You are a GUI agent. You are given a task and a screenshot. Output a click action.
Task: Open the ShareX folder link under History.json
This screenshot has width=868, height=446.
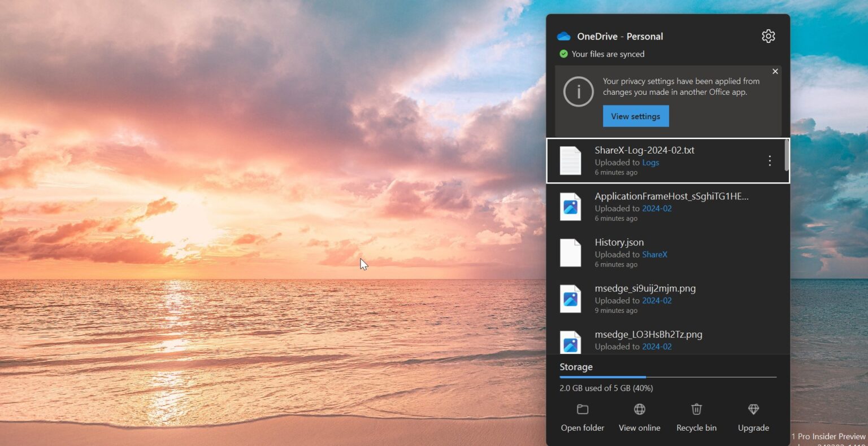[x=654, y=255]
